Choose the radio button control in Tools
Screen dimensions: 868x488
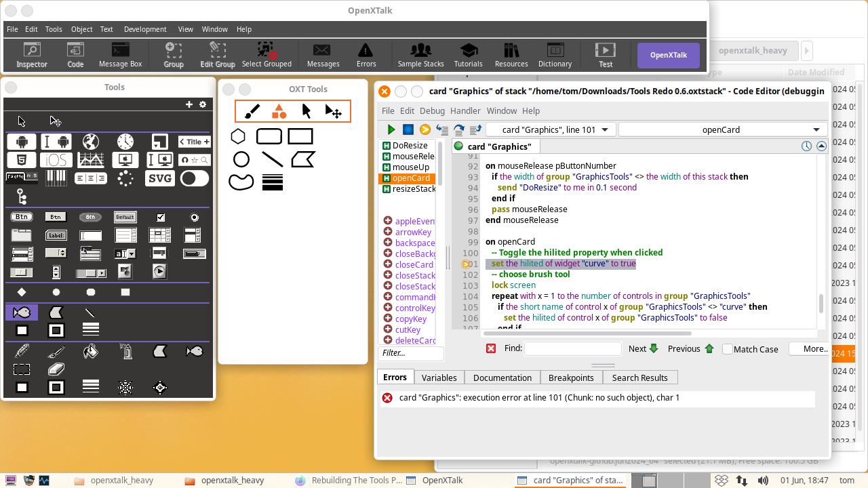click(x=195, y=218)
